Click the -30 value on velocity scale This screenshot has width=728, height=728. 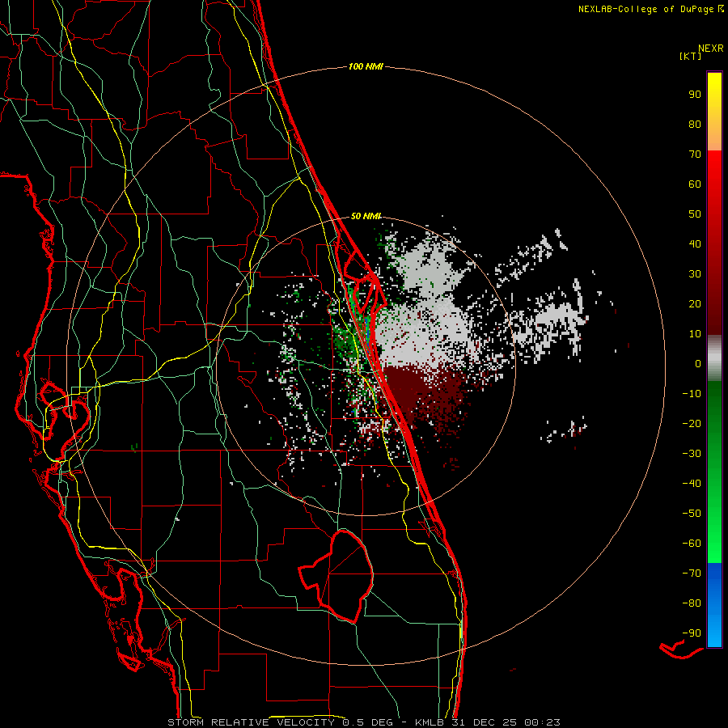692,454
